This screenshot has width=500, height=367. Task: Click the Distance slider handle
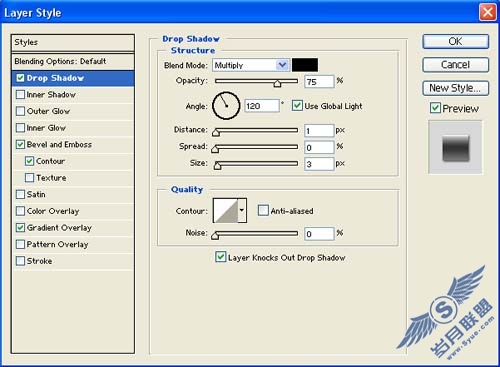216,132
